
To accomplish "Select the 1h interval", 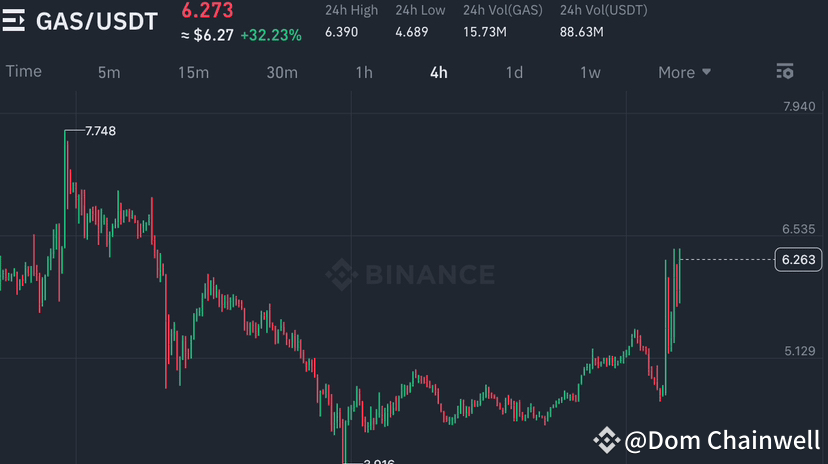I will [364, 72].
